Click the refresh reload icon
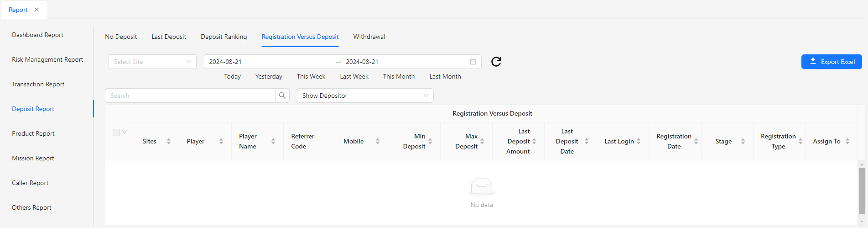868x228 pixels. [496, 62]
